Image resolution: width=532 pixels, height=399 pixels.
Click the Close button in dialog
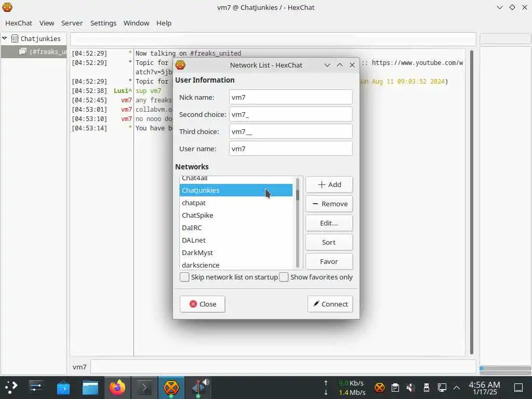[x=203, y=304]
